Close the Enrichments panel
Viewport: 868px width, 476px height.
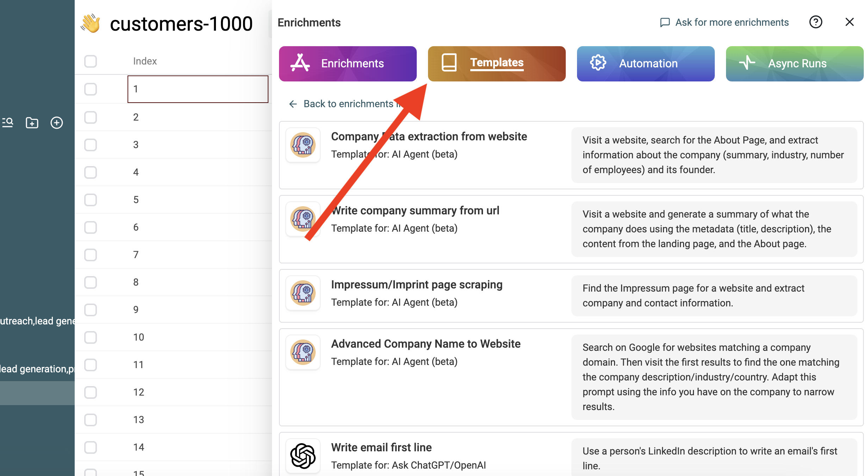pyautogui.click(x=849, y=22)
